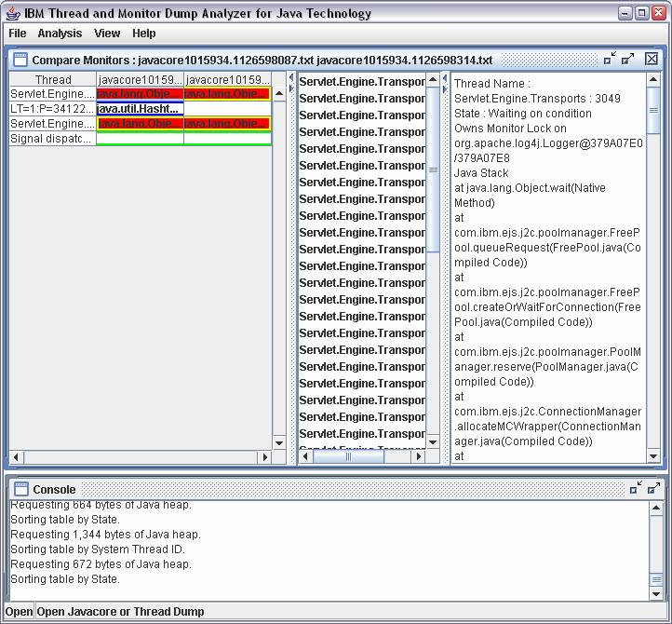The image size is (672, 624).
Task: Minimize the main application window
Action: (625, 13)
